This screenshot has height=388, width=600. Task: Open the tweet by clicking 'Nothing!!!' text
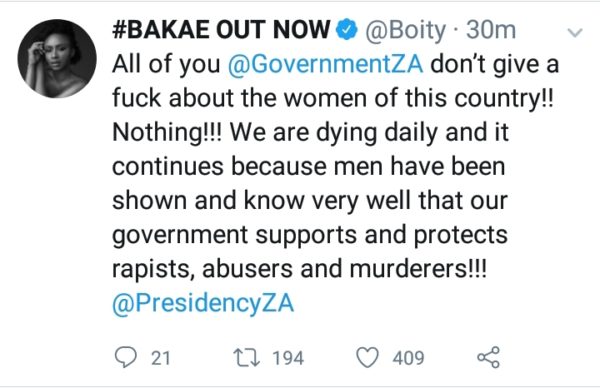tap(167, 132)
